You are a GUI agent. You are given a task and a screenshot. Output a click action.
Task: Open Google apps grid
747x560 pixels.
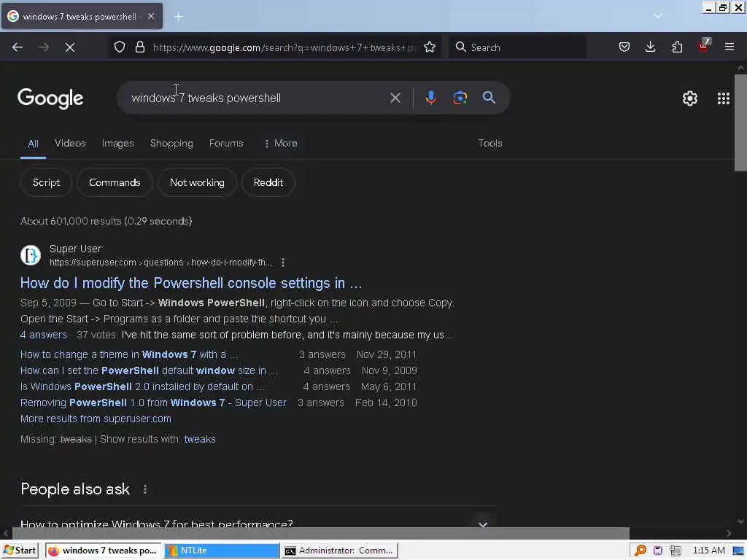coord(723,98)
